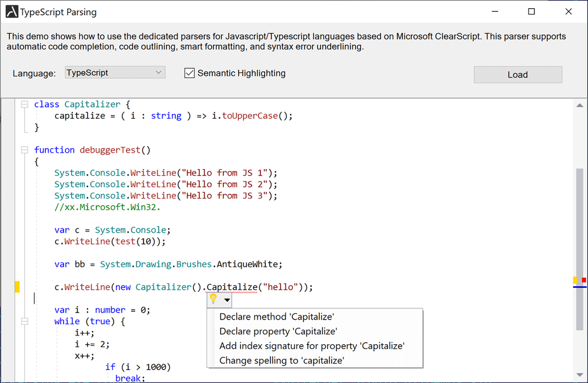Click the lightbulb quick fix icon
Viewport: 588px width, 383px height.
pyautogui.click(x=213, y=300)
